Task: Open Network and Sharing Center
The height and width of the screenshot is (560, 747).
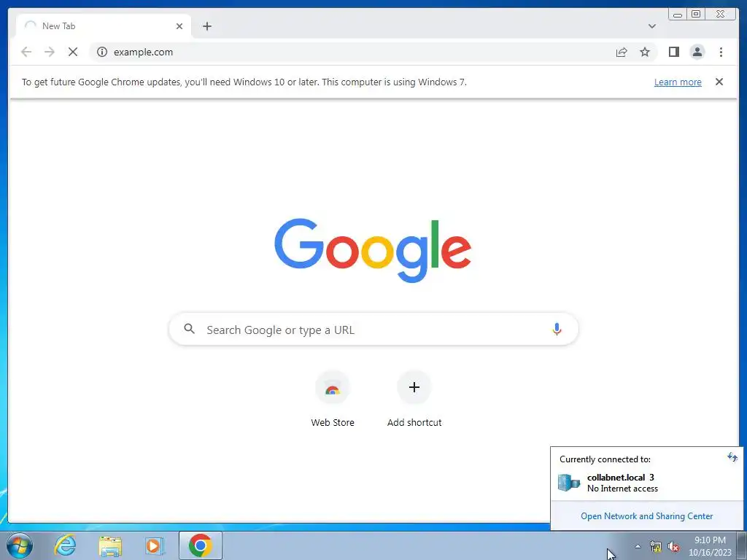Action: tap(646, 516)
